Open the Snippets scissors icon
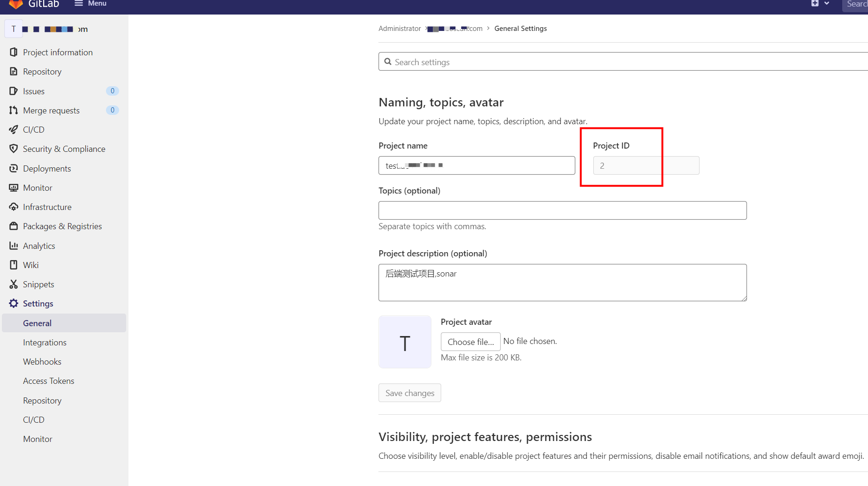This screenshot has width=868, height=486. point(14,284)
